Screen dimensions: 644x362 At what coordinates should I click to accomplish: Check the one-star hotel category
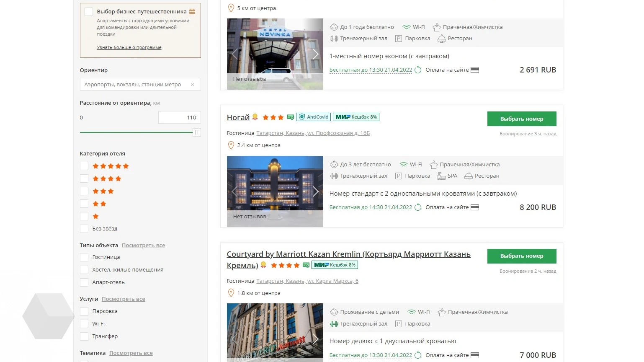(84, 216)
